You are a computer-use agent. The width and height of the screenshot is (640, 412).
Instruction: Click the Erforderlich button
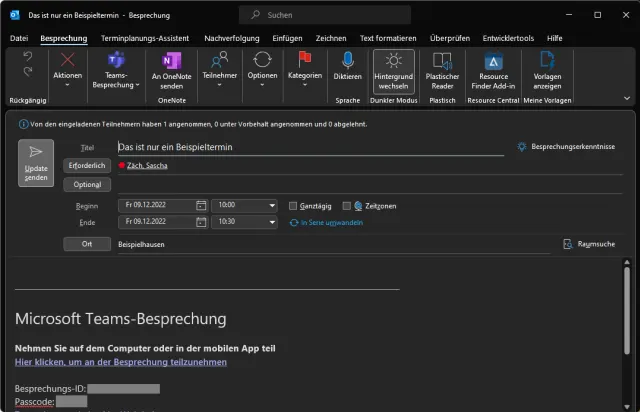tap(87, 165)
